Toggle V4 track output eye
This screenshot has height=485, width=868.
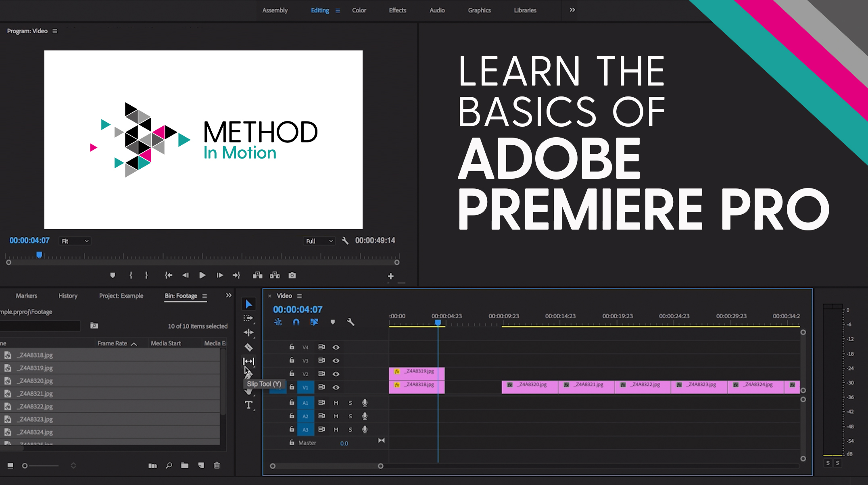point(336,347)
